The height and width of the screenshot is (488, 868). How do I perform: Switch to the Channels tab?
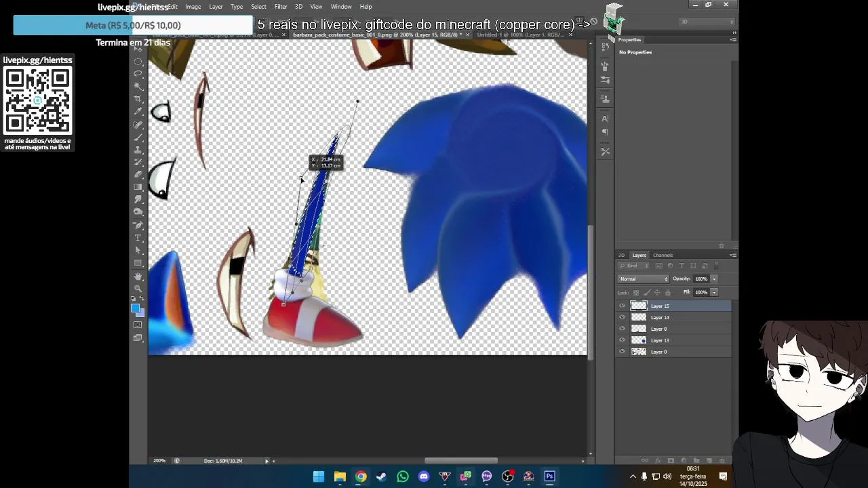pos(663,256)
